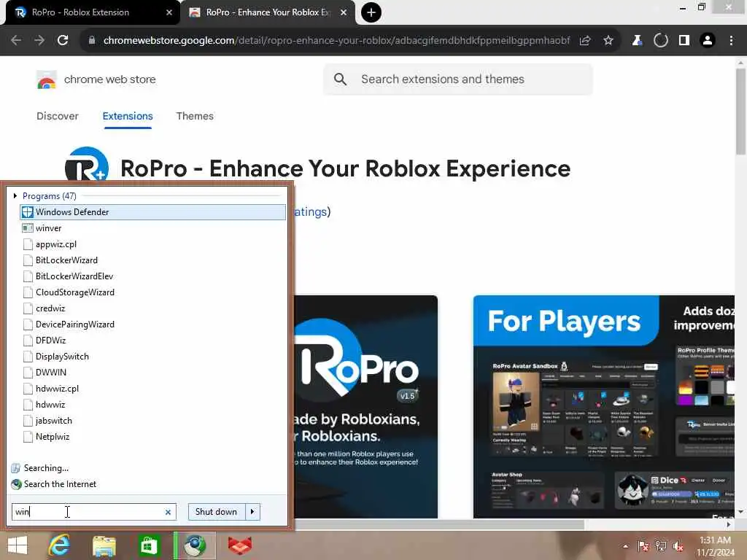This screenshot has width=747, height=560.
Task: Click the page vertical scrollbar thumb
Action: coord(740,112)
